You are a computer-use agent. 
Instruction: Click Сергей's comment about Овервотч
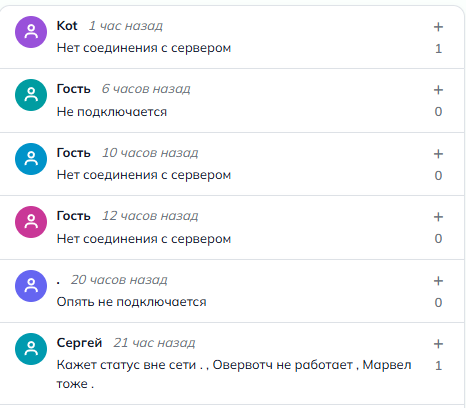[234, 374]
